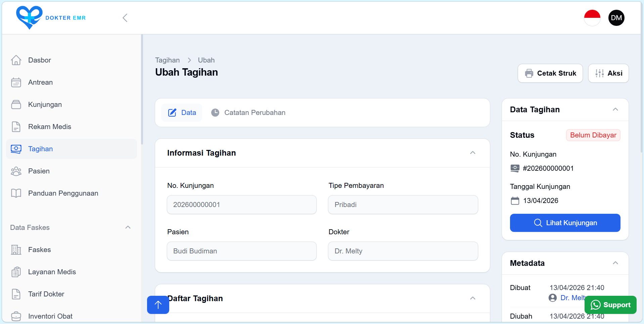Click the Tipe Pembayaran field Pribadi
The image size is (644, 324).
pyautogui.click(x=403, y=205)
